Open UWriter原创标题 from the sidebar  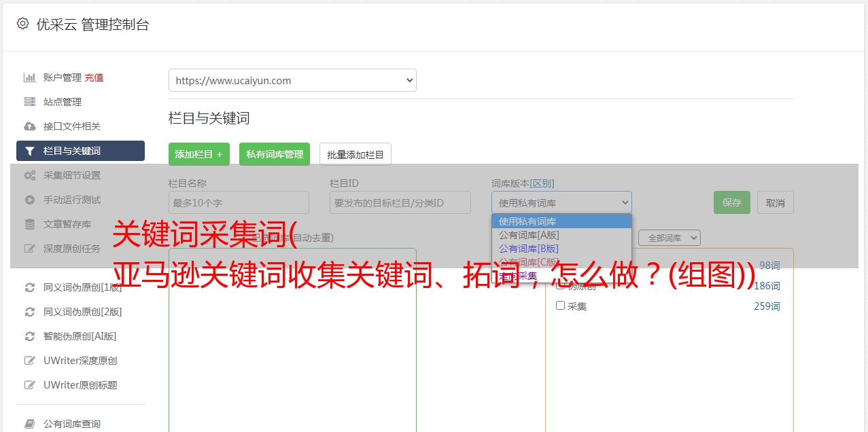click(80, 385)
